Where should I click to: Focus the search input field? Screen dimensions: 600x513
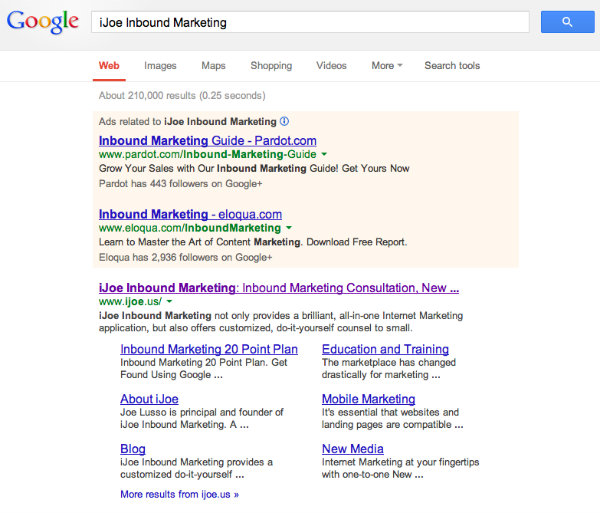coord(310,22)
